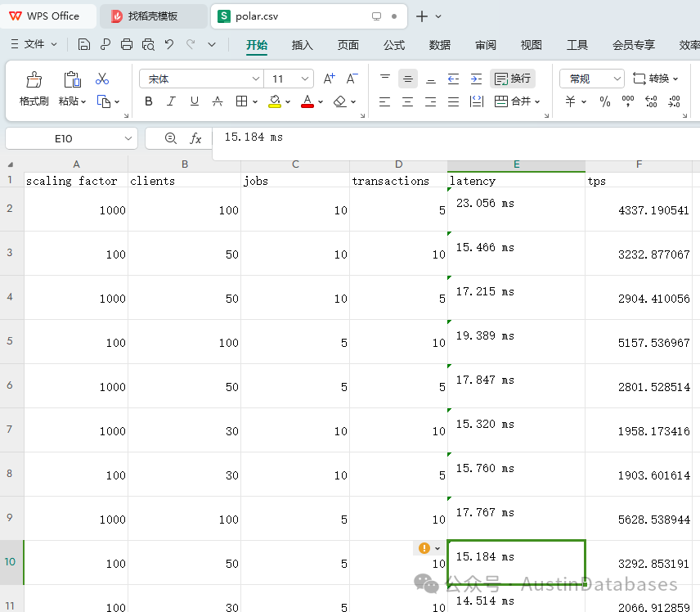Toggle wrap text (换行)

click(x=513, y=79)
